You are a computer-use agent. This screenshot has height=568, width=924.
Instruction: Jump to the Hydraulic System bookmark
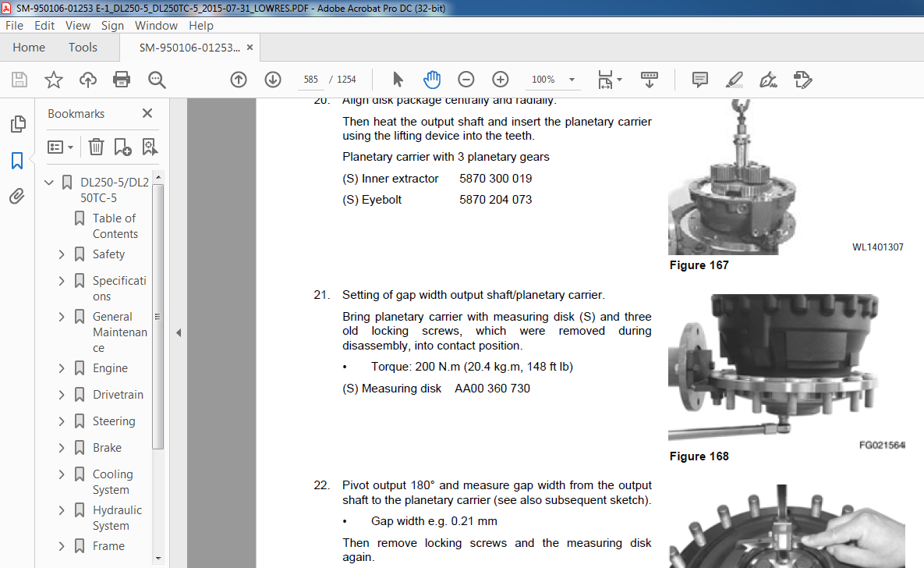click(x=117, y=518)
